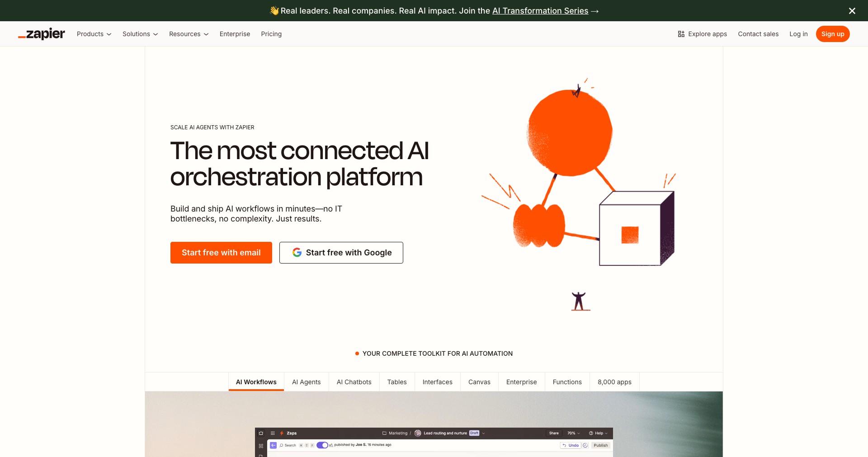
Task: Switch to the Canvas tab
Action: 479,382
